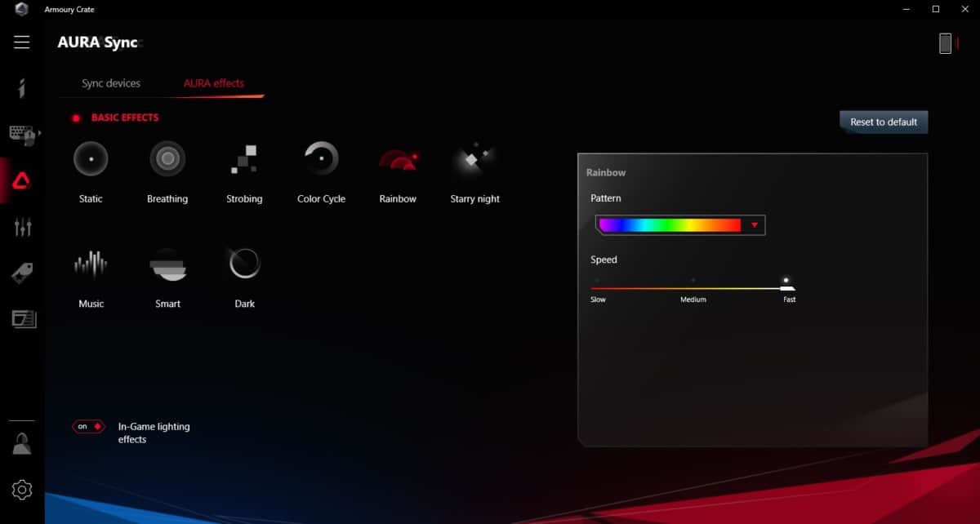Click the Reset to default button

[x=884, y=122]
